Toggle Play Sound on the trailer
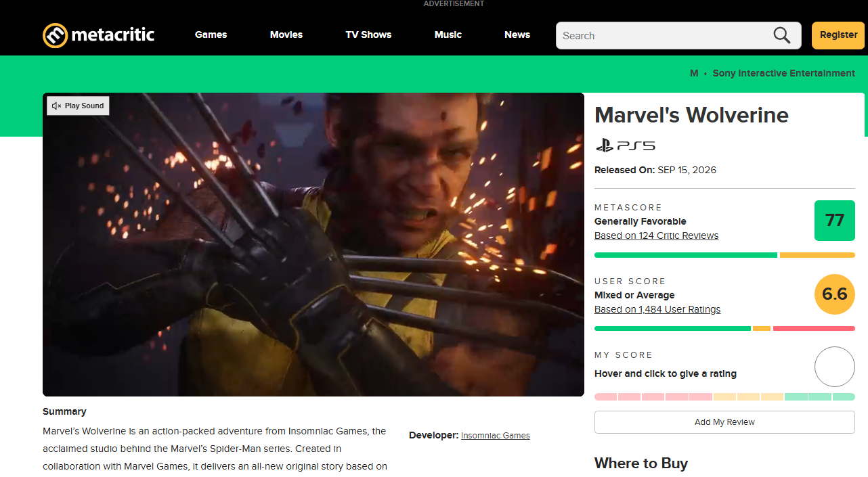868x477 pixels. pyautogui.click(x=78, y=106)
